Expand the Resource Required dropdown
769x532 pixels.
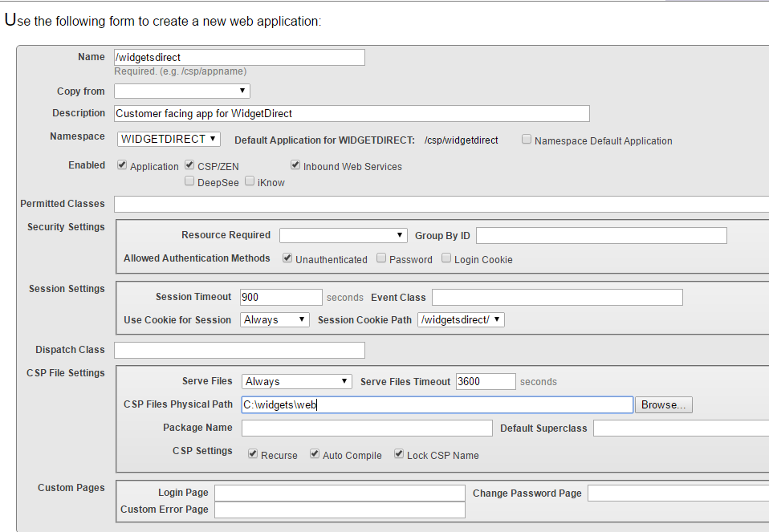(343, 235)
